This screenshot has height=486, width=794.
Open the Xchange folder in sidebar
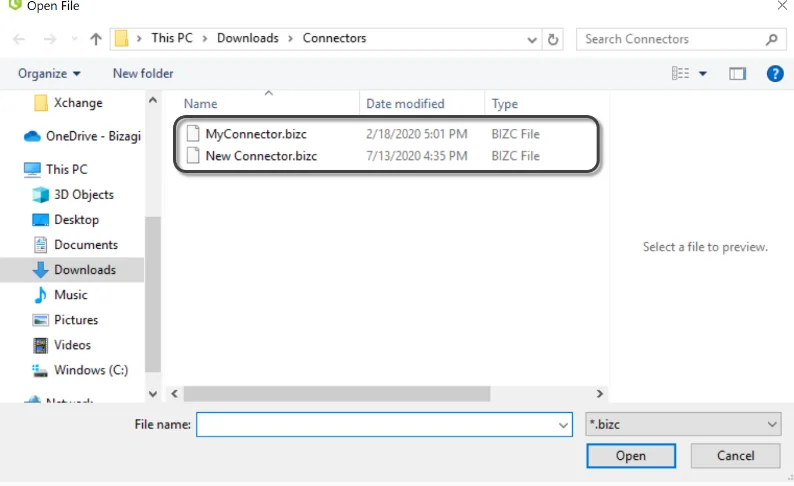click(x=78, y=103)
